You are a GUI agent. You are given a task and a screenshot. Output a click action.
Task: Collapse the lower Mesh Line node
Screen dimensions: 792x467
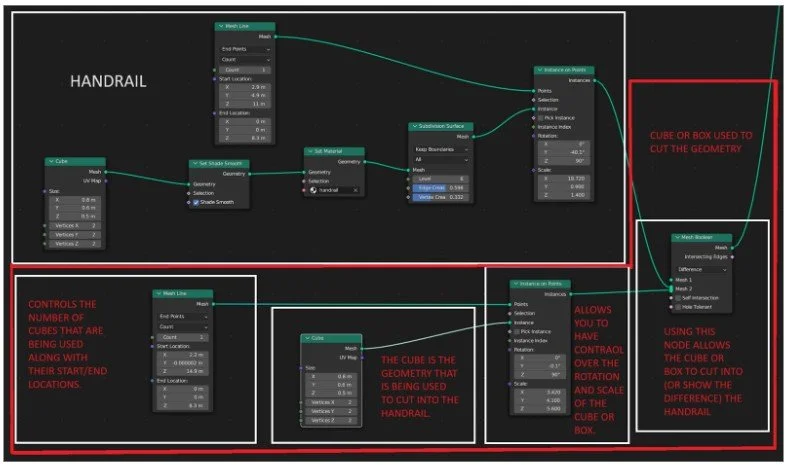pos(159,293)
